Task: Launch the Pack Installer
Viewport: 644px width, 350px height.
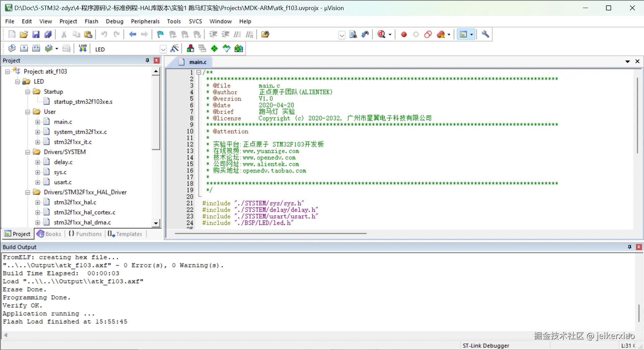Action: pos(239,49)
